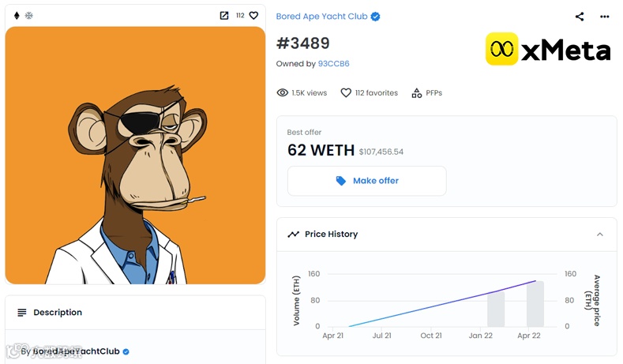Open owner 93CCB6 profile
The image size is (623, 364).
pos(333,63)
